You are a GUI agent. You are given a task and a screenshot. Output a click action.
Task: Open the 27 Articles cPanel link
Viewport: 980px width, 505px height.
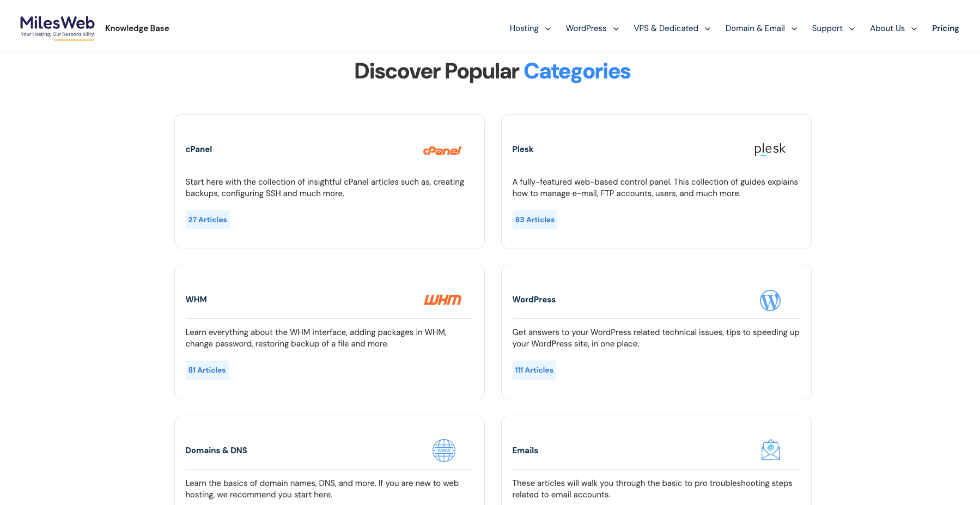[x=208, y=220]
